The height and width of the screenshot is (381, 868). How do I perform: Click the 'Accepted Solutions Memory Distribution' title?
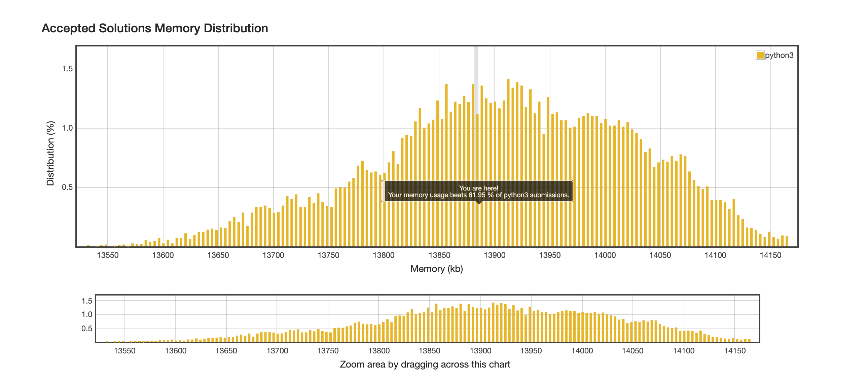155,28
